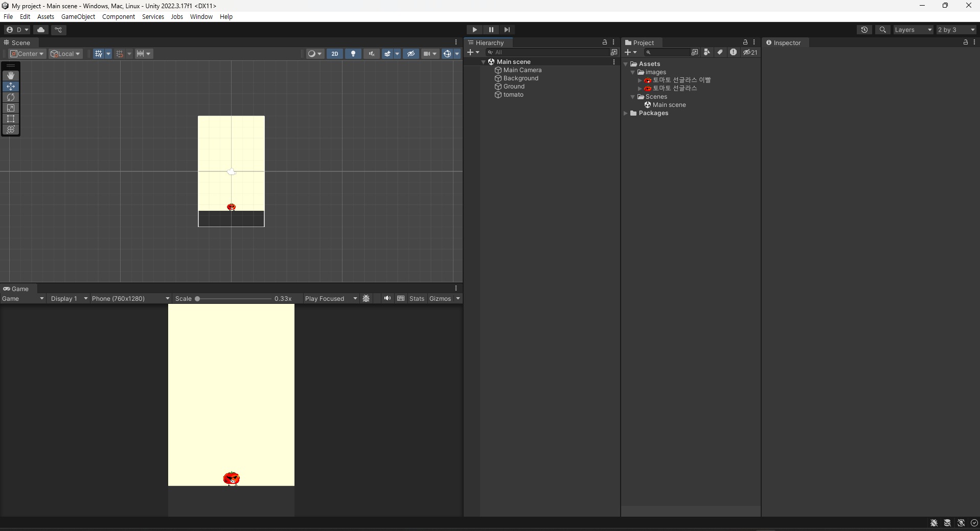Open the account D dropdown
Viewport: 980px width, 531px height.
click(x=17, y=30)
